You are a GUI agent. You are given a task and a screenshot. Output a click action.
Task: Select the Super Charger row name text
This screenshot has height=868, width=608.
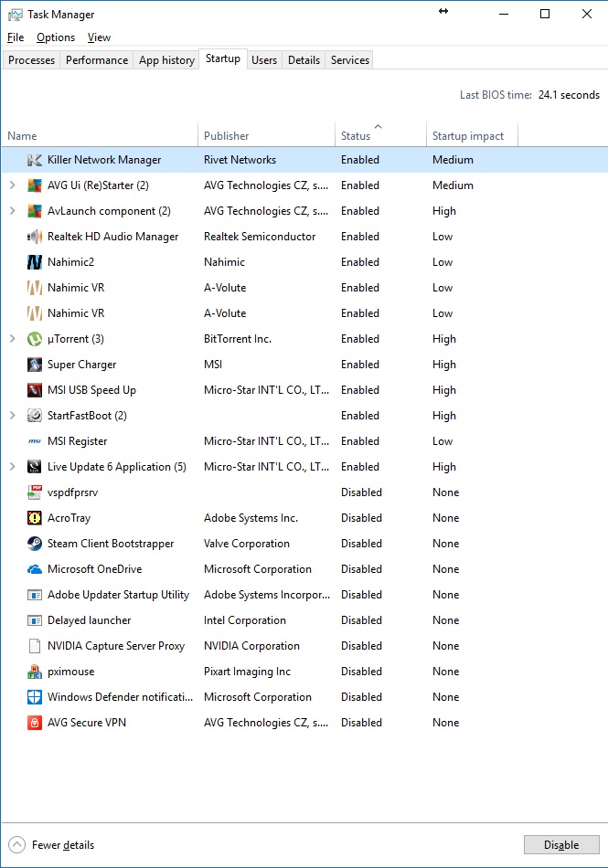click(x=82, y=365)
